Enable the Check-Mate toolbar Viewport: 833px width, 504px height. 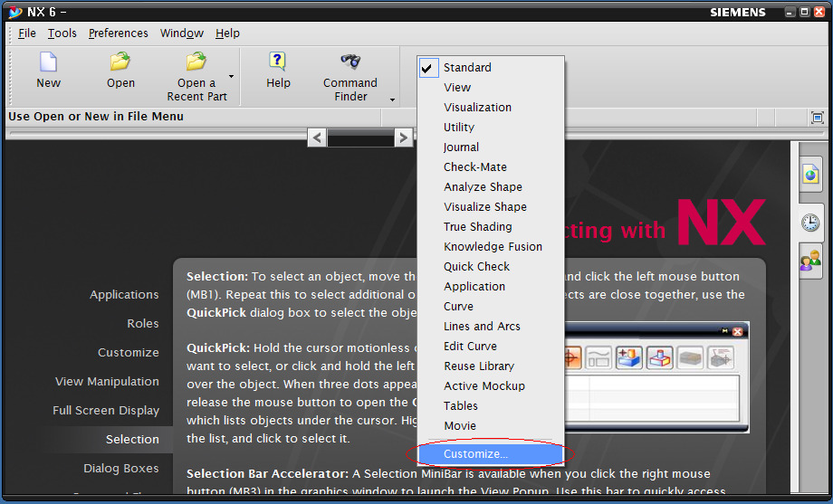[491, 166]
